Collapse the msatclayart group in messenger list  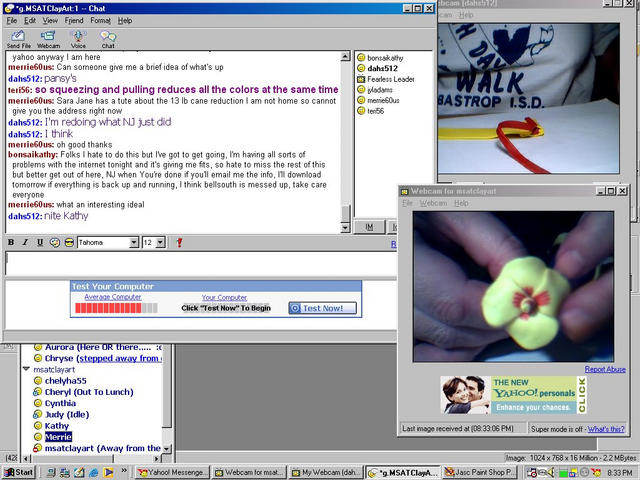tap(27, 369)
